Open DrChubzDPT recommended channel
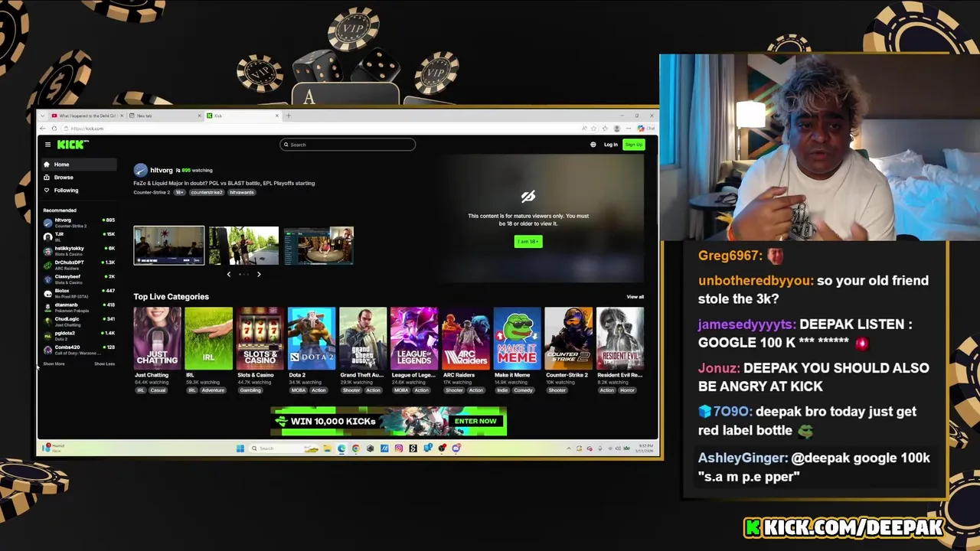The image size is (980, 551). tap(79, 265)
